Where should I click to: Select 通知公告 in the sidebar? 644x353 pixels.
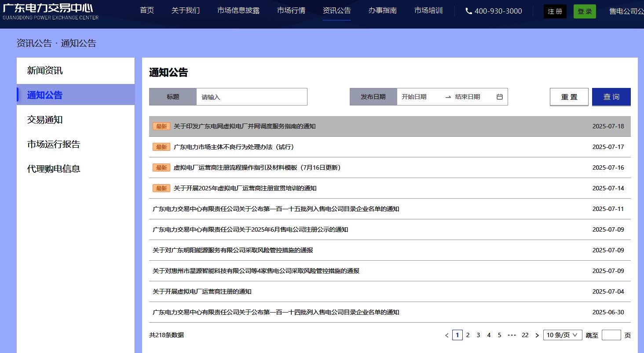pos(76,95)
